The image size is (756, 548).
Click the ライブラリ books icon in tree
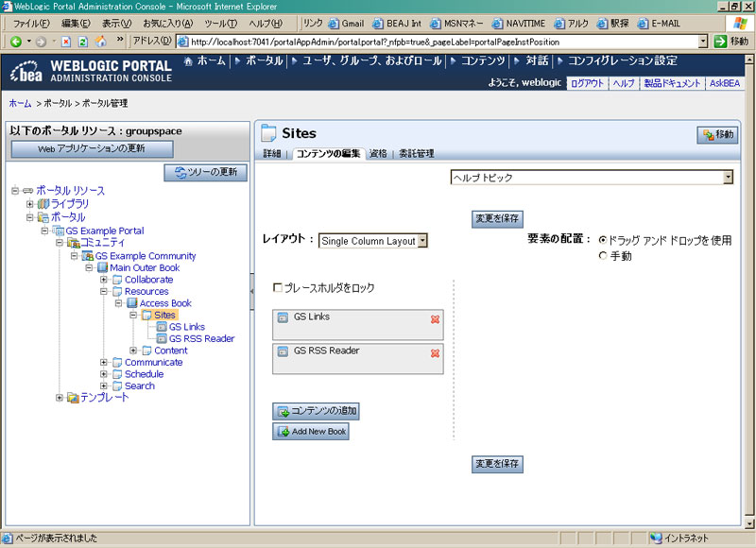[43, 204]
